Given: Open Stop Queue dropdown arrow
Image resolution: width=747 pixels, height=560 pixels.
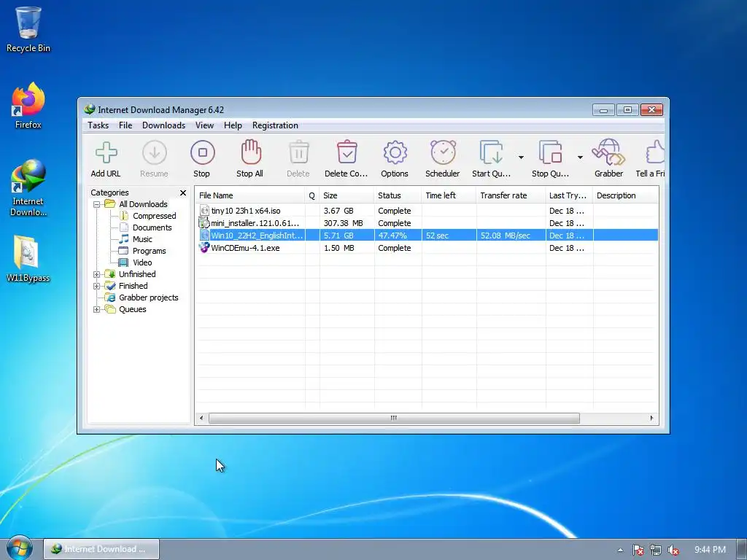Looking at the screenshot, I should point(580,157).
